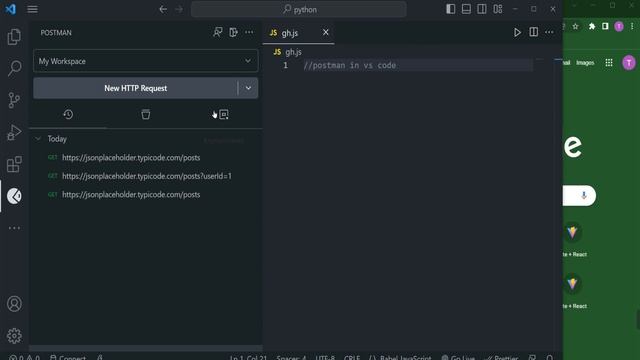Click the Postman sidebar horizontal scrollbar
Viewport: 640px width, 360px height.
(x=146, y=348)
